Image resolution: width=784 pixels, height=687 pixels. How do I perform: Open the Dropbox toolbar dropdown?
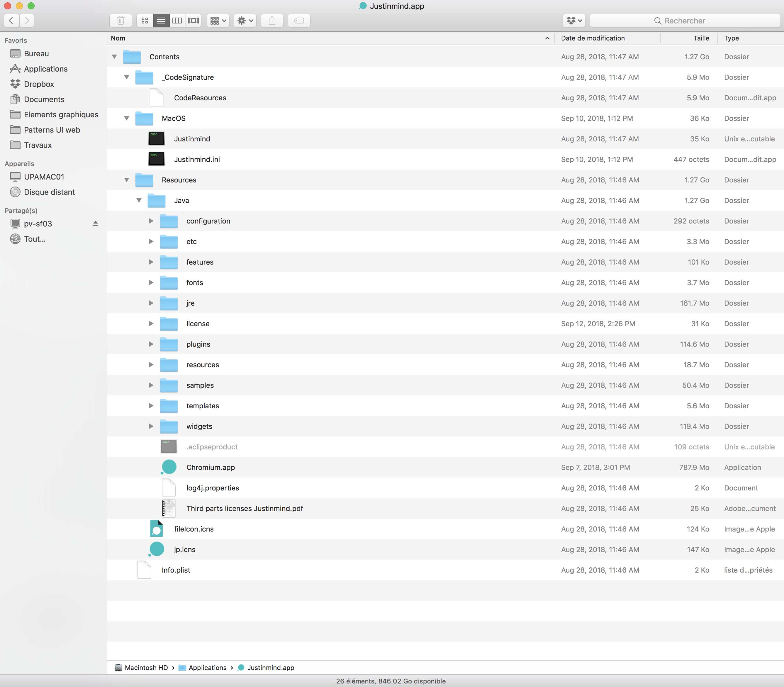pos(574,21)
